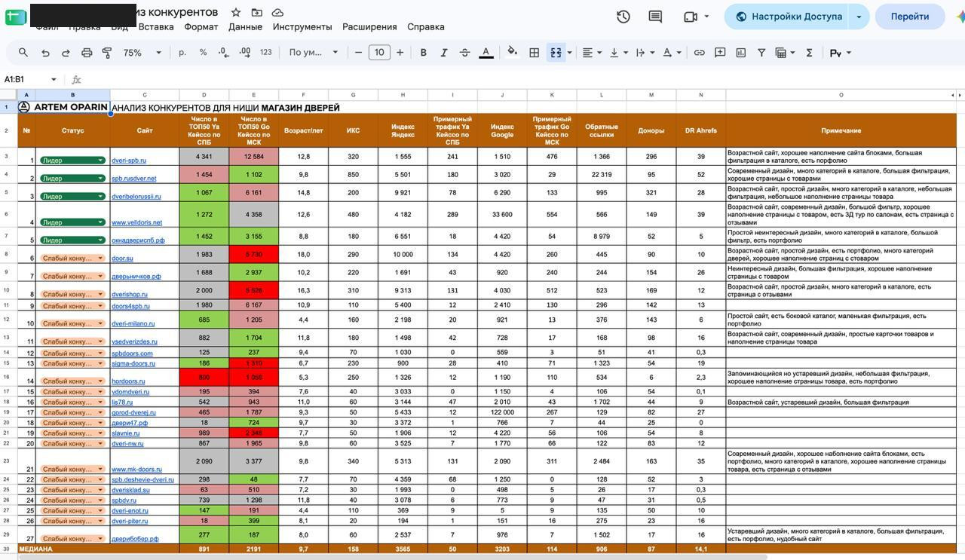Start a video call
Viewport: 965px width, 560px height.
coord(691,17)
